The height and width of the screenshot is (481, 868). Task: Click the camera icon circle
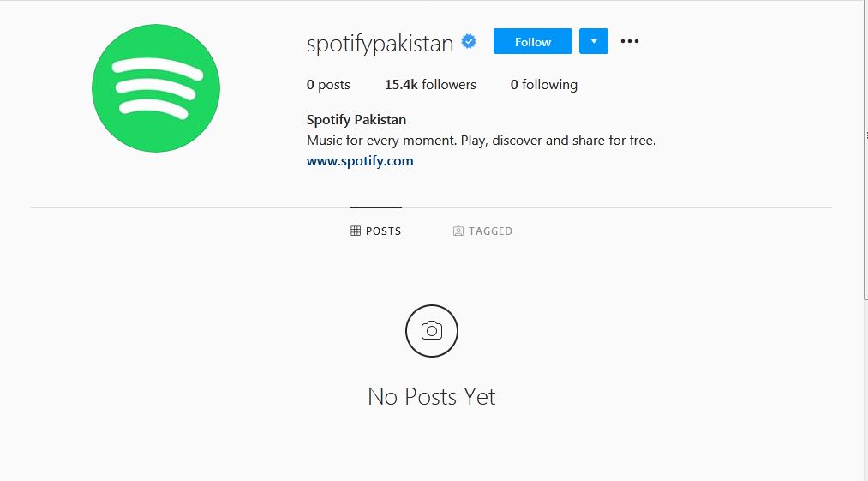tap(432, 331)
